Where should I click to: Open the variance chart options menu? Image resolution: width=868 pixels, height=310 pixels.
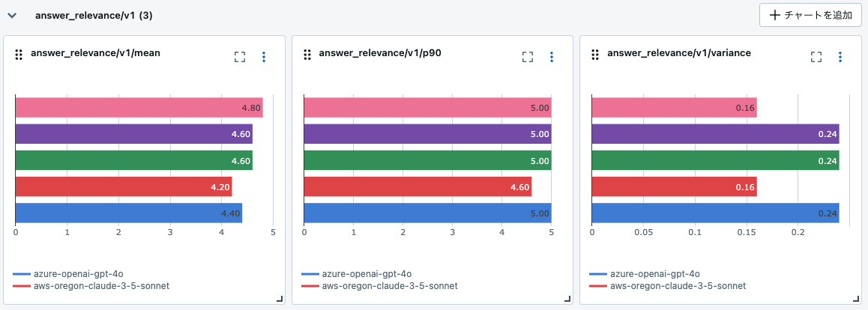[x=840, y=57]
